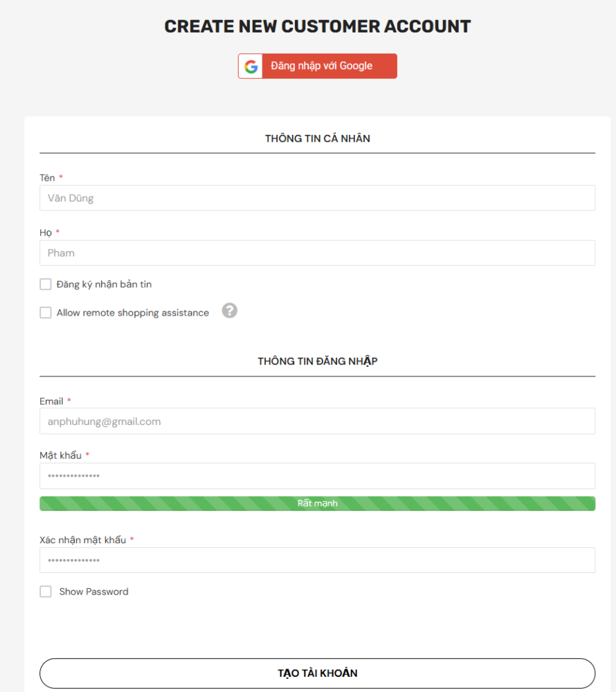Click the "Xác nhận mật khẩu" label text

point(82,540)
